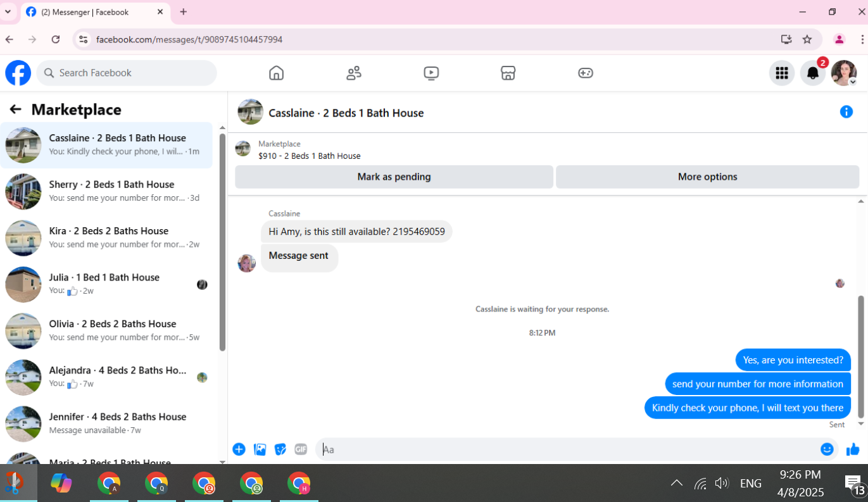Open the Gaming controller icon
Viewport: 868px width, 502px height.
coord(586,73)
